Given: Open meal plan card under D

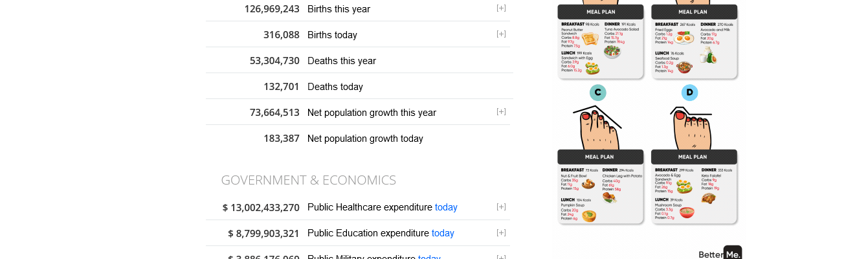Looking at the screenshot, I should click(693, 186).
